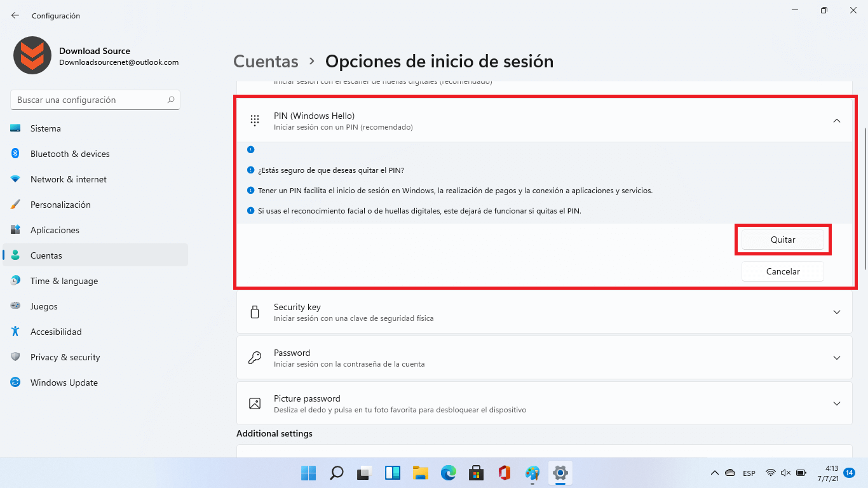Click the Settings gear on the taskbar

coord(560,473)
